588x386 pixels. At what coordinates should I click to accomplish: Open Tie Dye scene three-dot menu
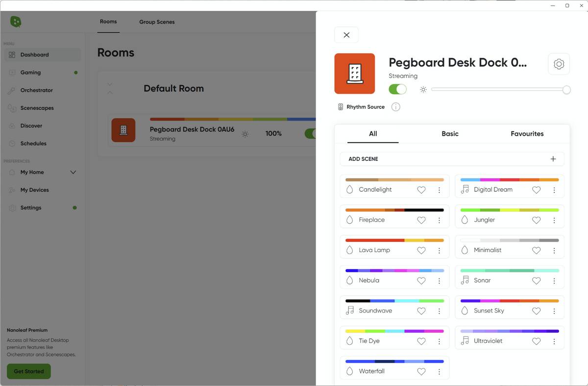click(x=439, y=341)
